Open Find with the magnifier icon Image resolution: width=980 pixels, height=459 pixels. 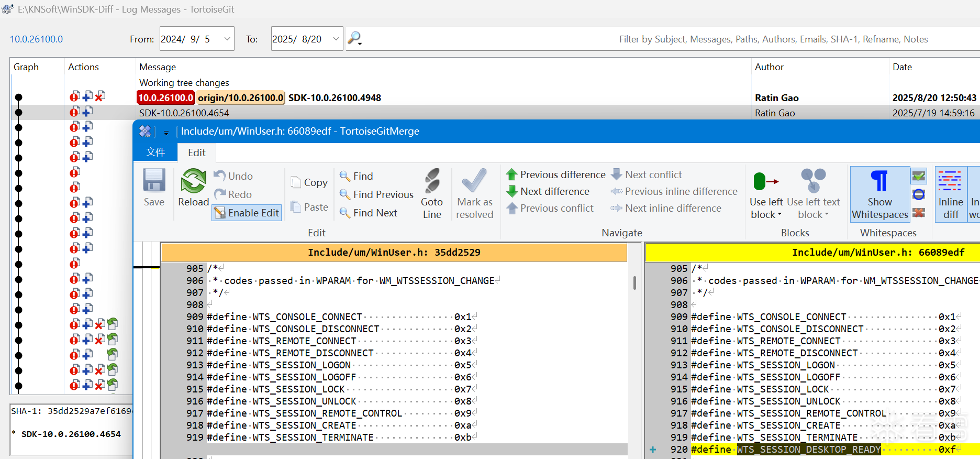coord(345,176)
